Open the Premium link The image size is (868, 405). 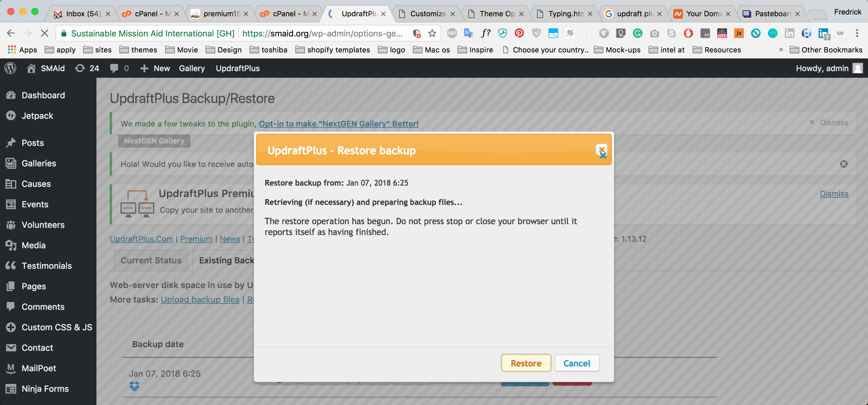point(196,239)
